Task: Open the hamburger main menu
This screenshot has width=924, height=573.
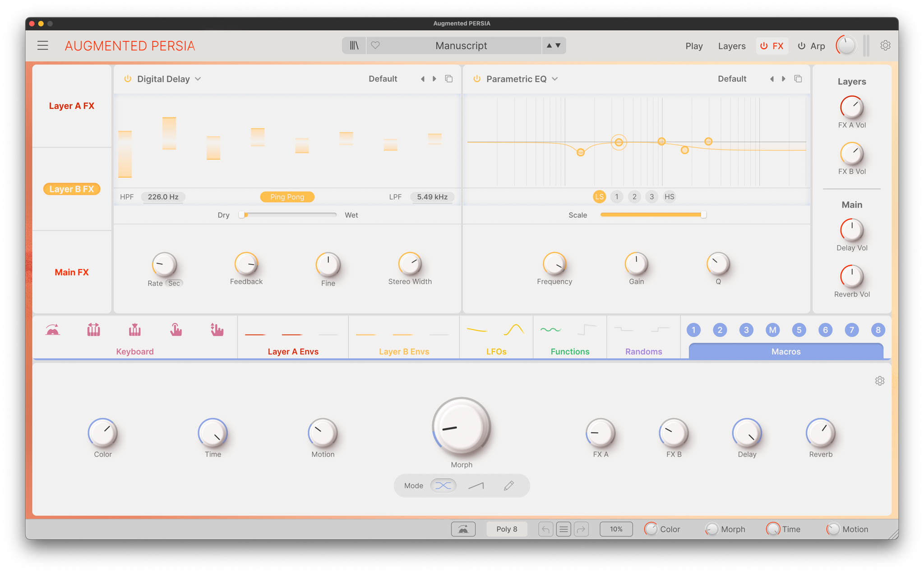Action: [x=43, y=46]
